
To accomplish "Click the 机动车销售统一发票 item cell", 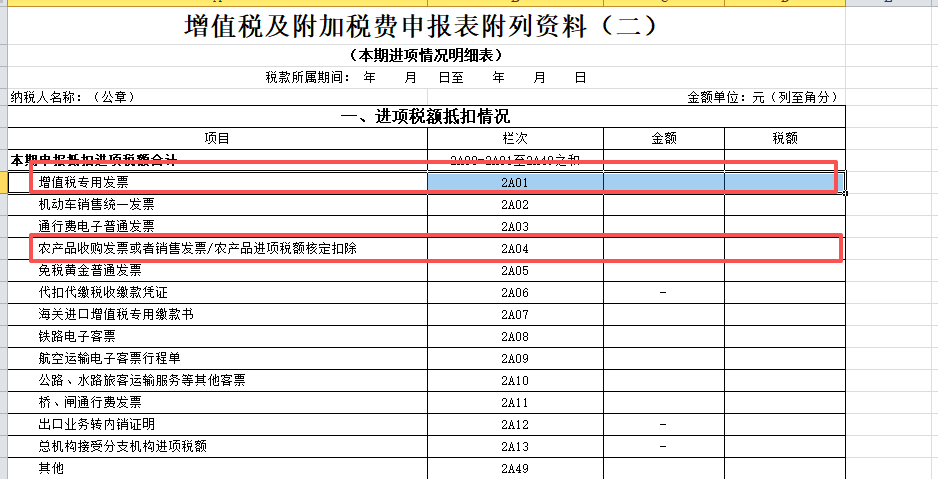I will coord(217,205).
